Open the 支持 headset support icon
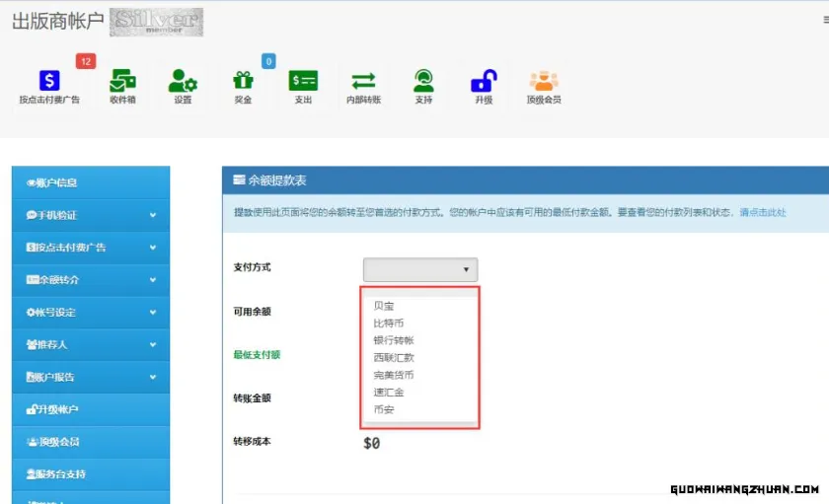The width and height of the screenshot is (829, 504). [x=423, y=81]
